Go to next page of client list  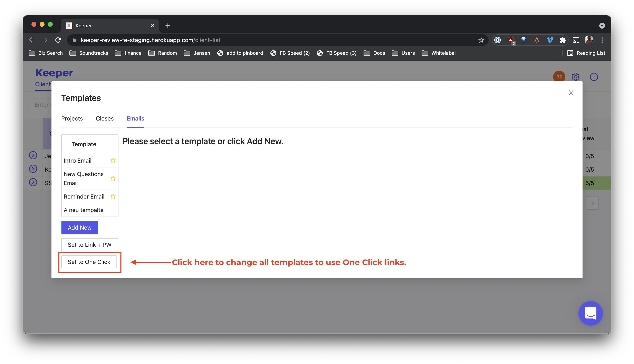click(x=592, y=203)
